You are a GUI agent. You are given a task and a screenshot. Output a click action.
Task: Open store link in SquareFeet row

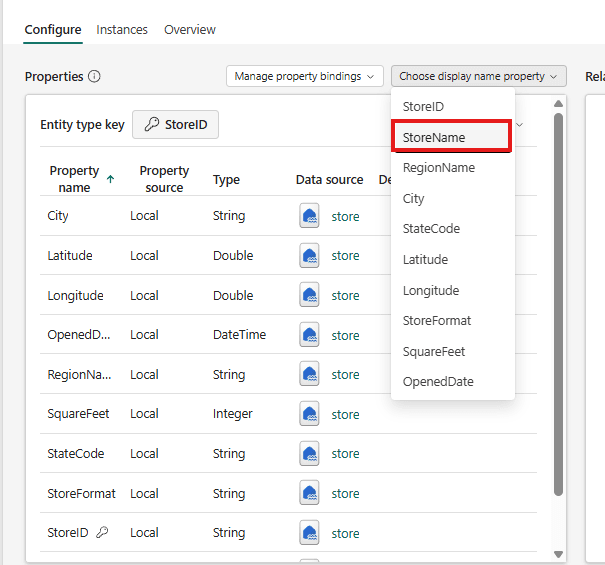345,414
